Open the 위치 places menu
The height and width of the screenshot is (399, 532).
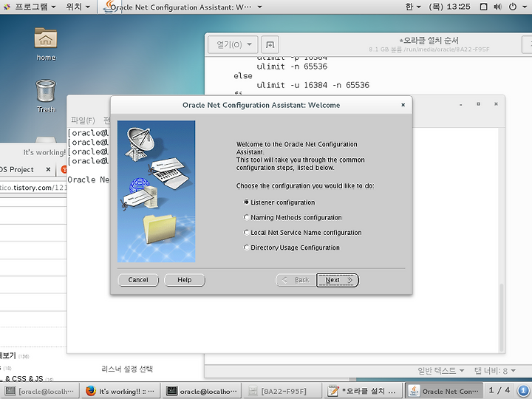[78, 7]
